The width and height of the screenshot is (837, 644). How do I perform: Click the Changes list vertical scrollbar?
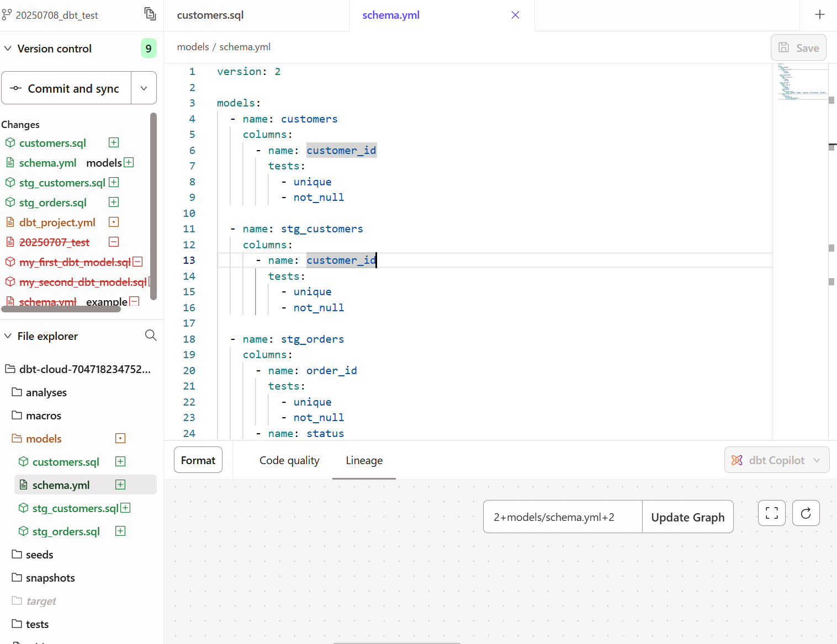153,206
